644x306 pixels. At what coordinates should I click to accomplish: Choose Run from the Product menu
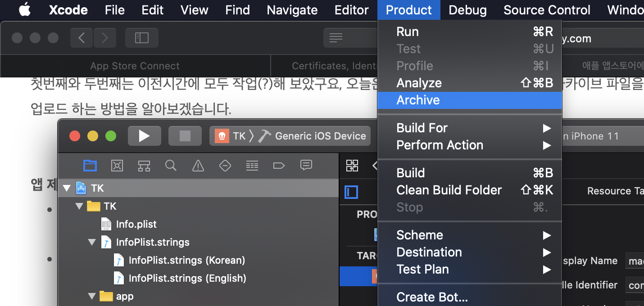coord(470,32)
